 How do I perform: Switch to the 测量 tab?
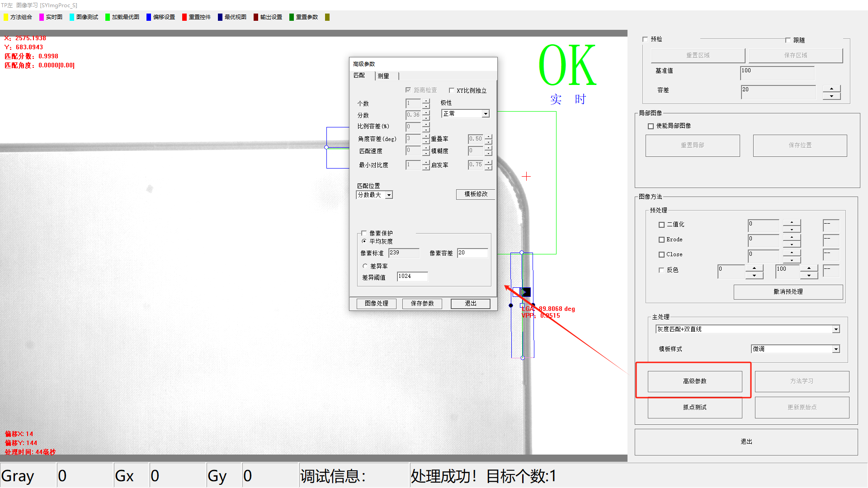pyautogui.click(x=383, y=76)
